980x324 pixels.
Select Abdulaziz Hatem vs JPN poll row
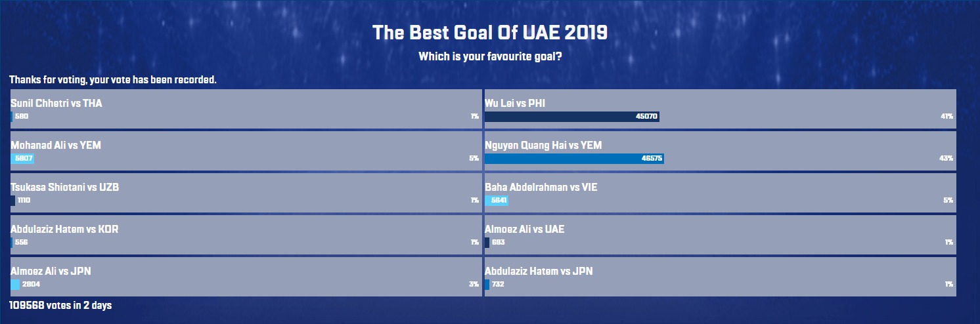[x=721, y=277]
